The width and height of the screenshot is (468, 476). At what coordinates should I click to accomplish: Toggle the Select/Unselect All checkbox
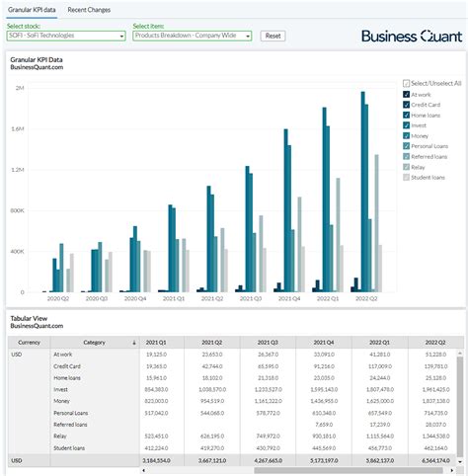tap(407, 83)
